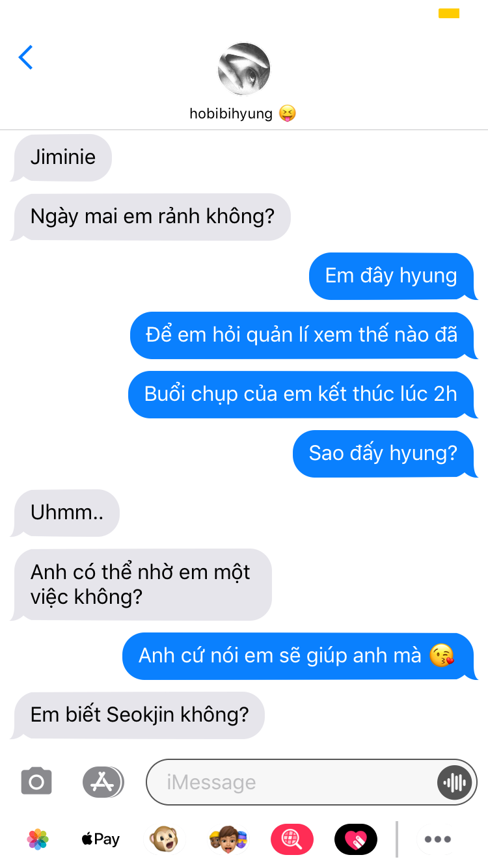Open the camera icon
The width and height of the screenshot is (488, 868).
point(36,781)
